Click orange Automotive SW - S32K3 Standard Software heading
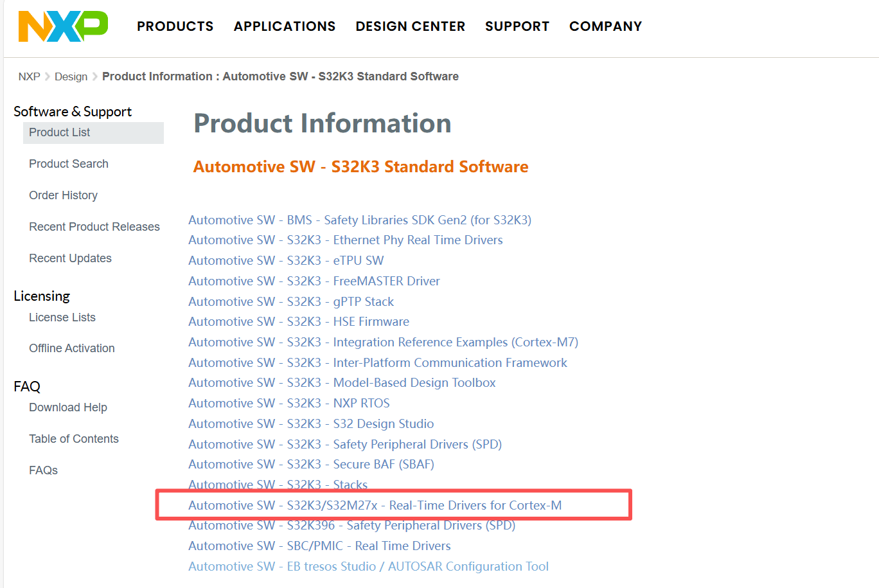This screenshot has height=588, width=879. [361, 166]
